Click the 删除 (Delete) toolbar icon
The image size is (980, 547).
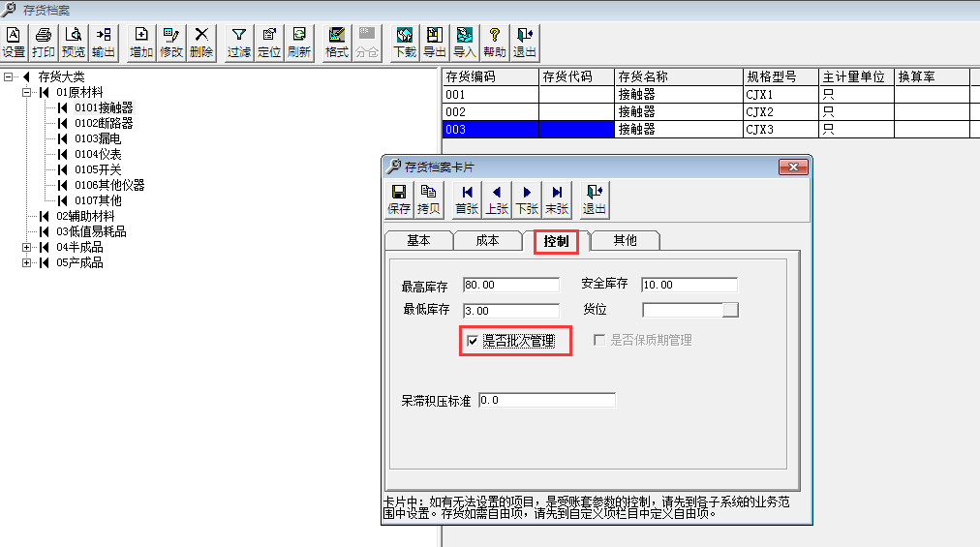pos(201,43)
